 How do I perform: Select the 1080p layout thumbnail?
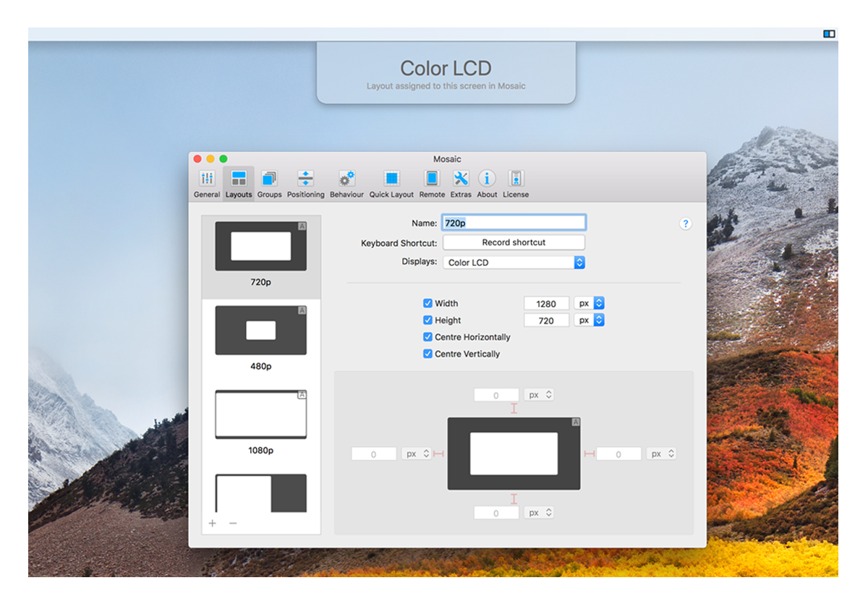pyautogui.click(x=261, y=414)
